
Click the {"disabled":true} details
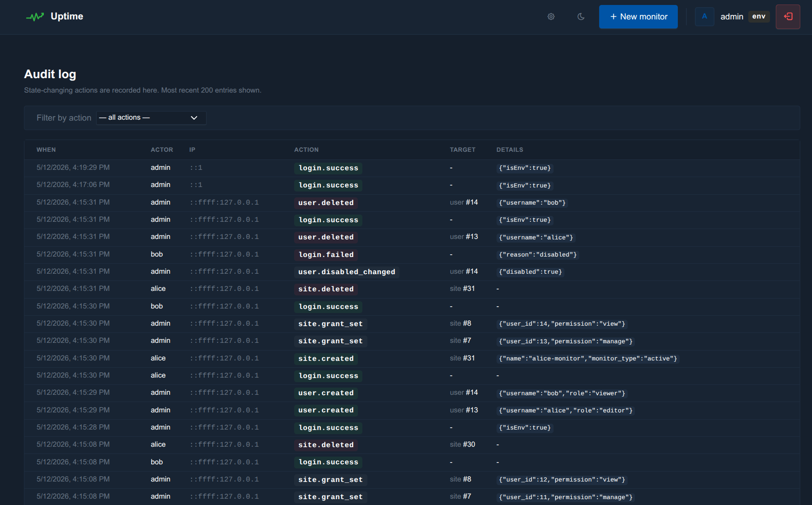pyautogui.click(x=530, y=272)
